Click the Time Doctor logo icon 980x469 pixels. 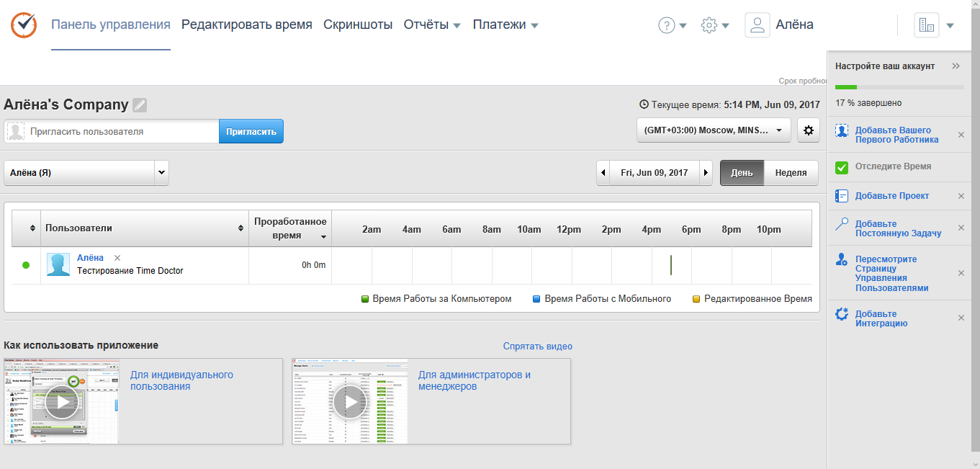(23, 25)
